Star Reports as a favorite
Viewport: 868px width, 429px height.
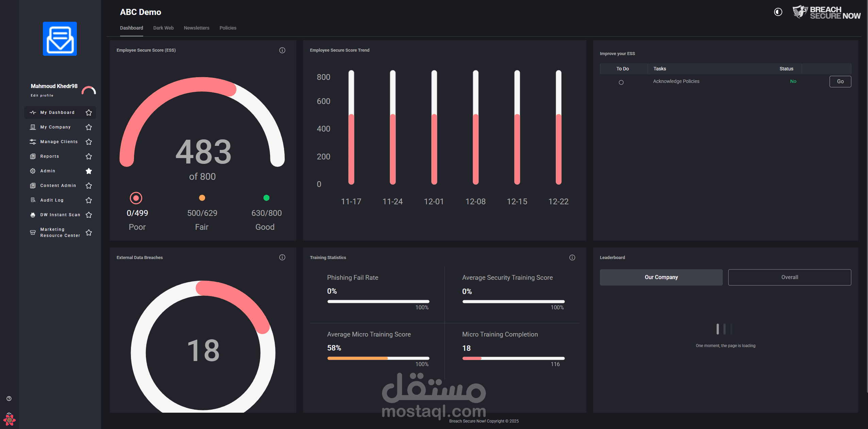[89, 156]
